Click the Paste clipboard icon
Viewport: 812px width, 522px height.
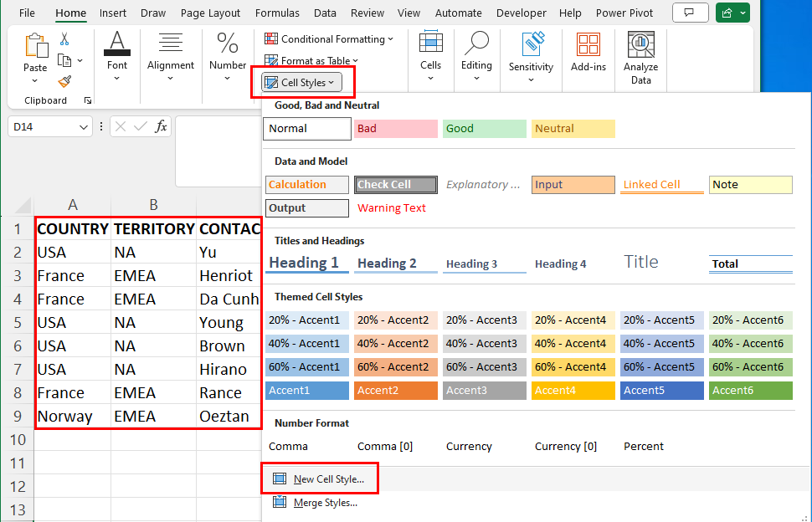click(36, 45)
